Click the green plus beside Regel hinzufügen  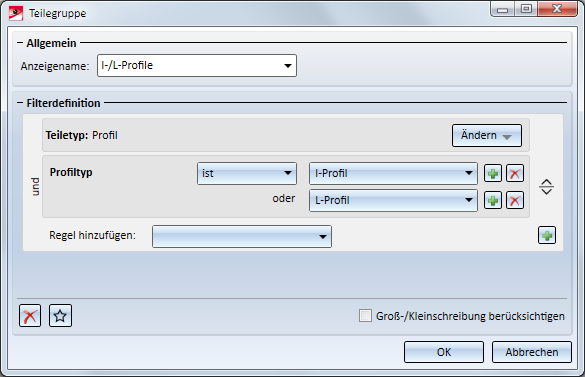tap(547, 236)
